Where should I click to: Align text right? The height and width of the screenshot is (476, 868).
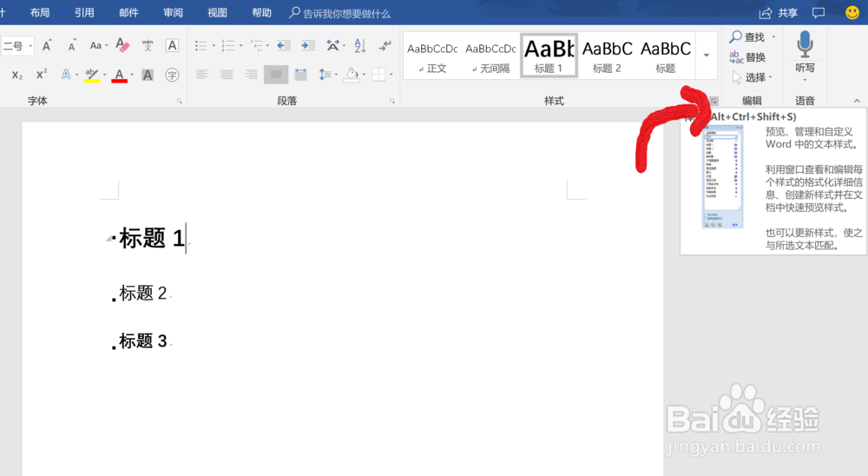click(252, 74)
